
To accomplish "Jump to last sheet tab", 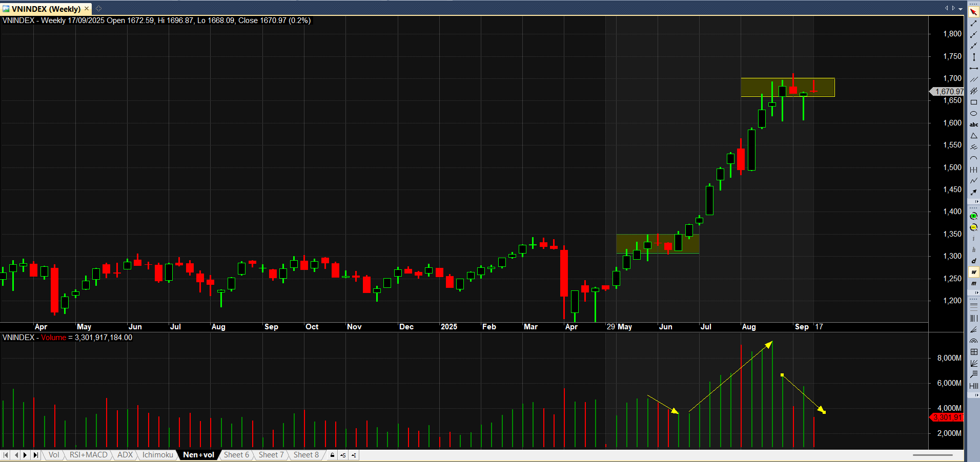I will (35, 455).
